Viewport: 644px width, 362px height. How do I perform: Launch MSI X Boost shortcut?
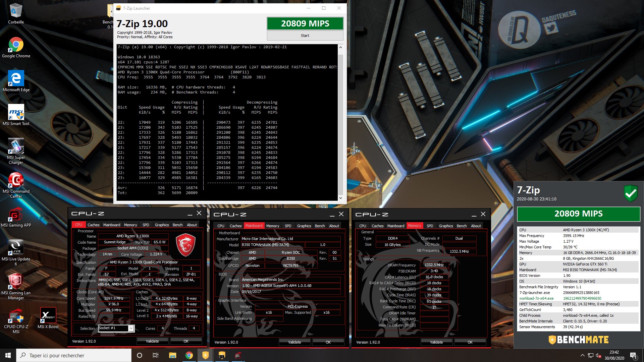pos(48,318)
